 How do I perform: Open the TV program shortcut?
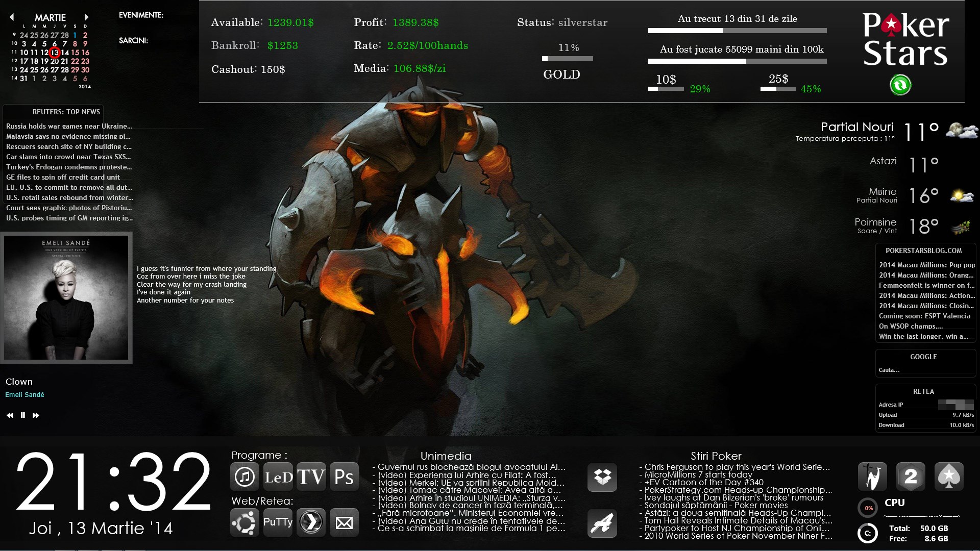click(x=311, y=477)
